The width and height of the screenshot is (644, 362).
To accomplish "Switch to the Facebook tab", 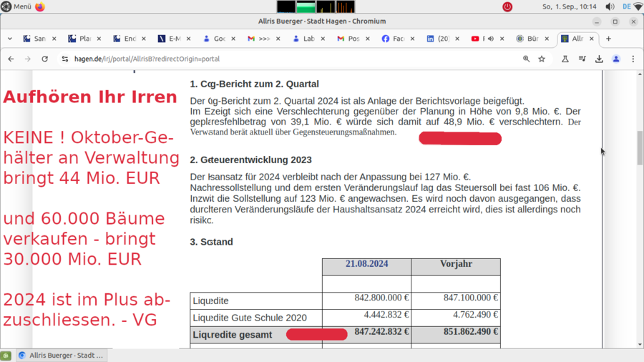I will point(394,39).
